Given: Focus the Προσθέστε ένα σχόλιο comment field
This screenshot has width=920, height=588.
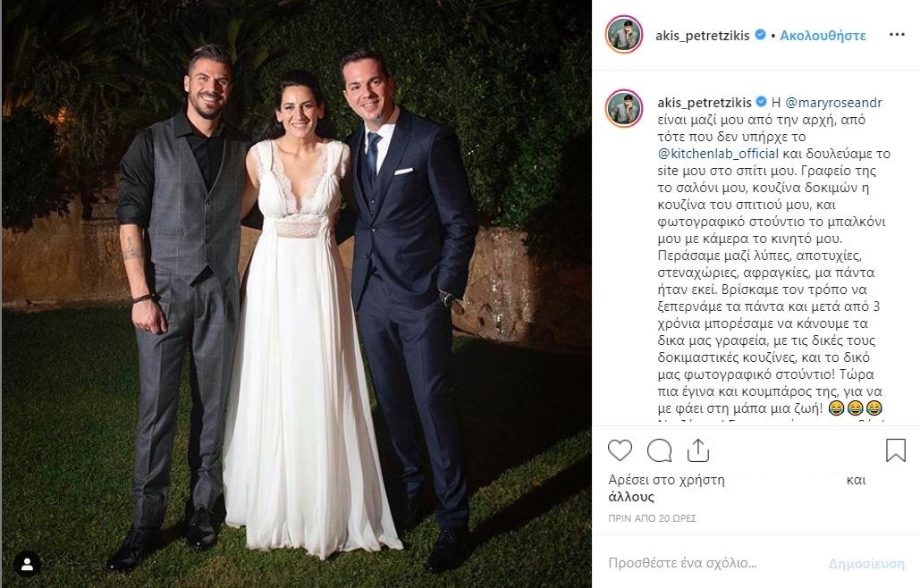Looking at the screenshot, I should pyautogui.click(x=714, y=563).
